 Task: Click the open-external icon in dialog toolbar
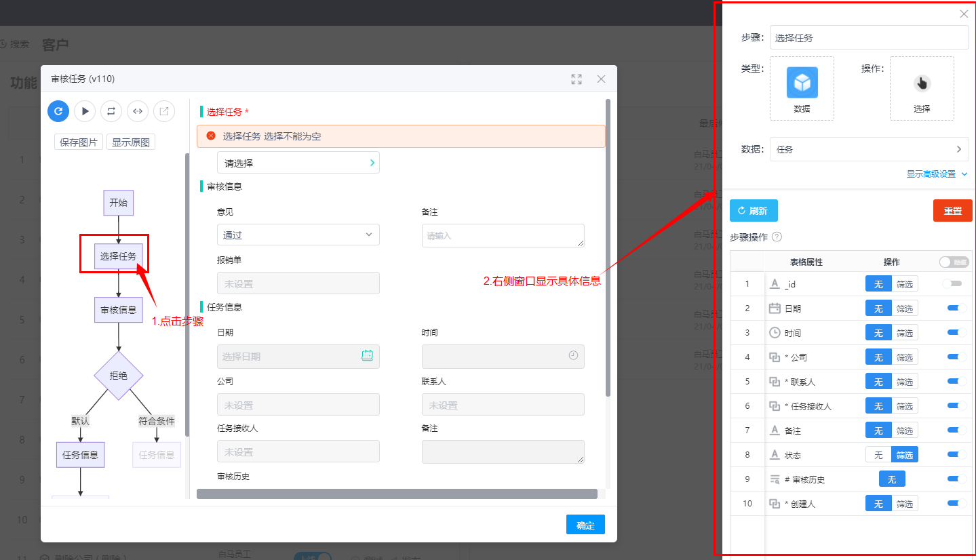[164, 111]
